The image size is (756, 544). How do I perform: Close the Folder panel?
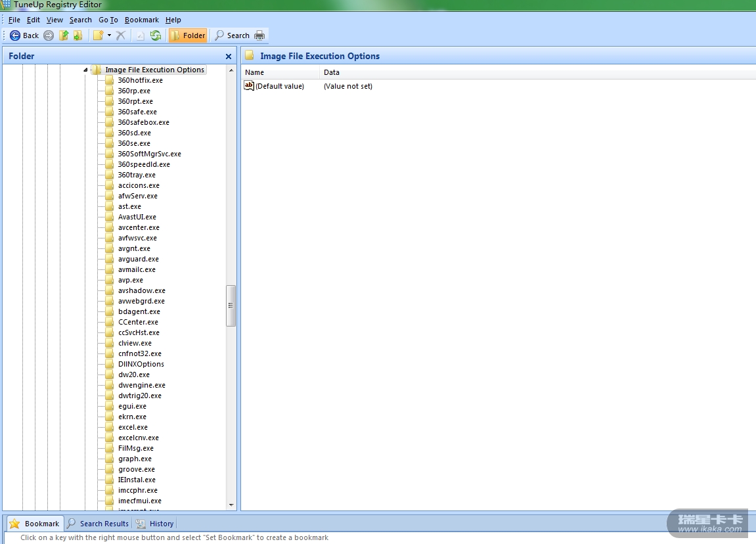point(229,57)
